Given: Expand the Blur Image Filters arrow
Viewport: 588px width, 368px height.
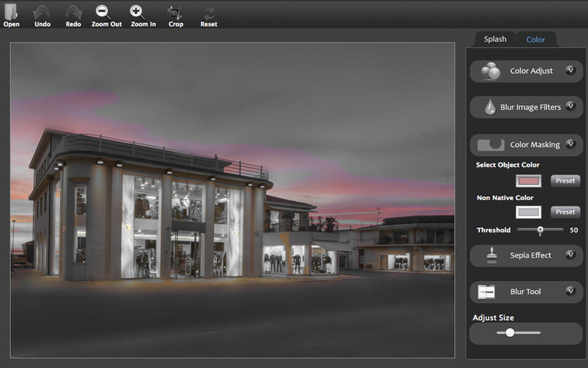Looking at the screenshot, I should click(x=570, y=107).
